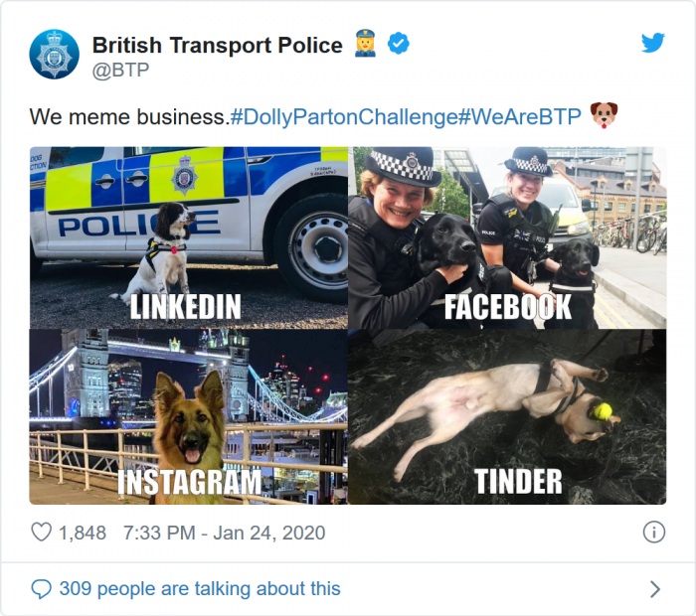Click the tweet info icon
Viewport: 696px width, 616px height.
(x=653, y=533)
